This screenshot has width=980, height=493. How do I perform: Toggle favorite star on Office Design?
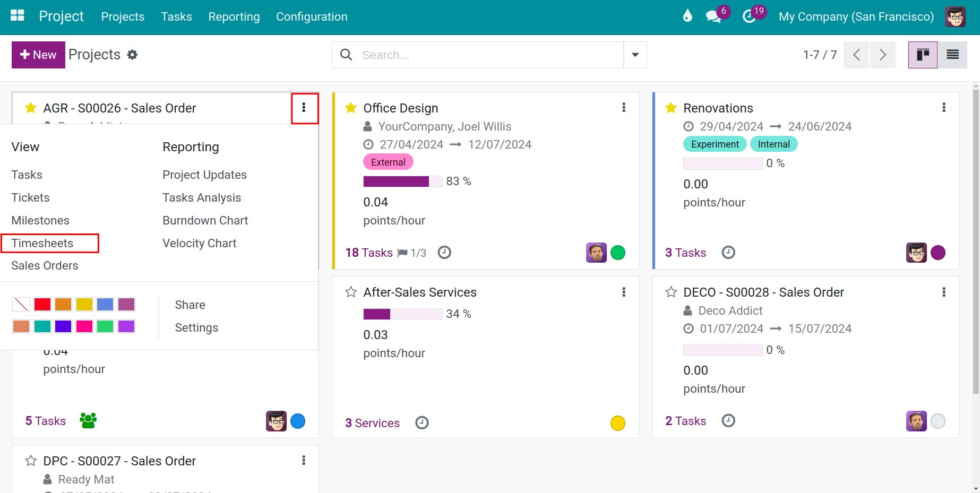tap(351, 108)
